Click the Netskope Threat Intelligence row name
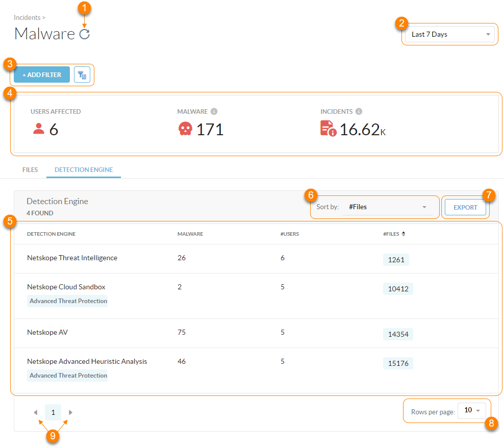The height and width of the screenshot is (447, 504). (72, 258)
